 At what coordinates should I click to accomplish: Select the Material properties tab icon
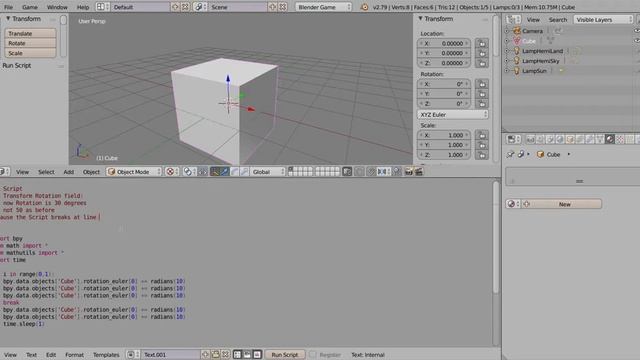click(x=610, y=140)
